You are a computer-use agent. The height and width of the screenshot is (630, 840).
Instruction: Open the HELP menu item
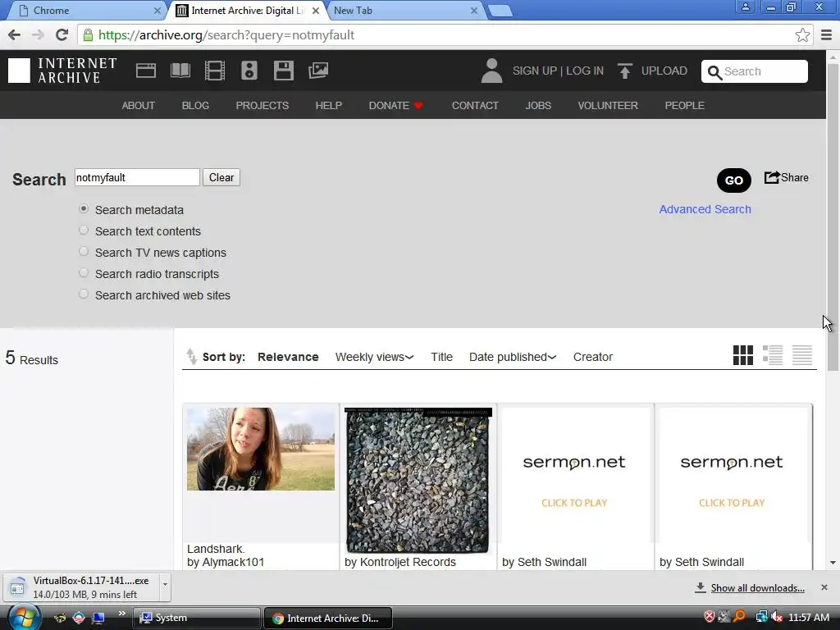point(328,106)
